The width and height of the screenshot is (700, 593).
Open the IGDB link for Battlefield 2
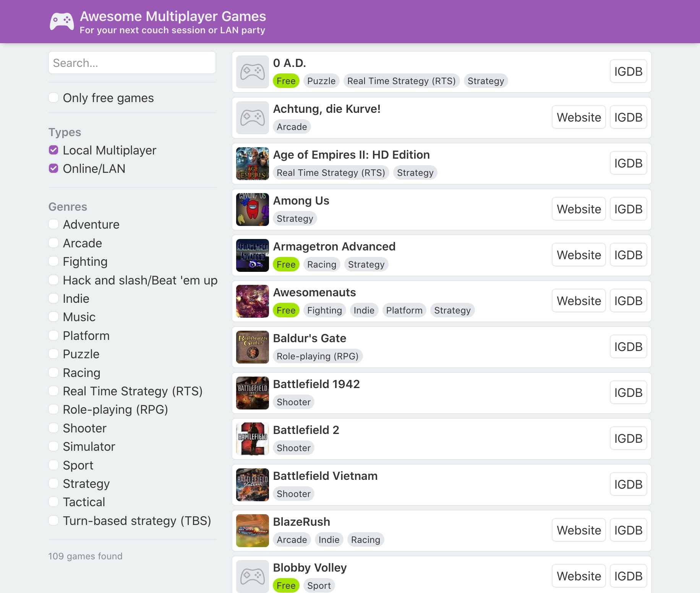click(x=628, y=438)
